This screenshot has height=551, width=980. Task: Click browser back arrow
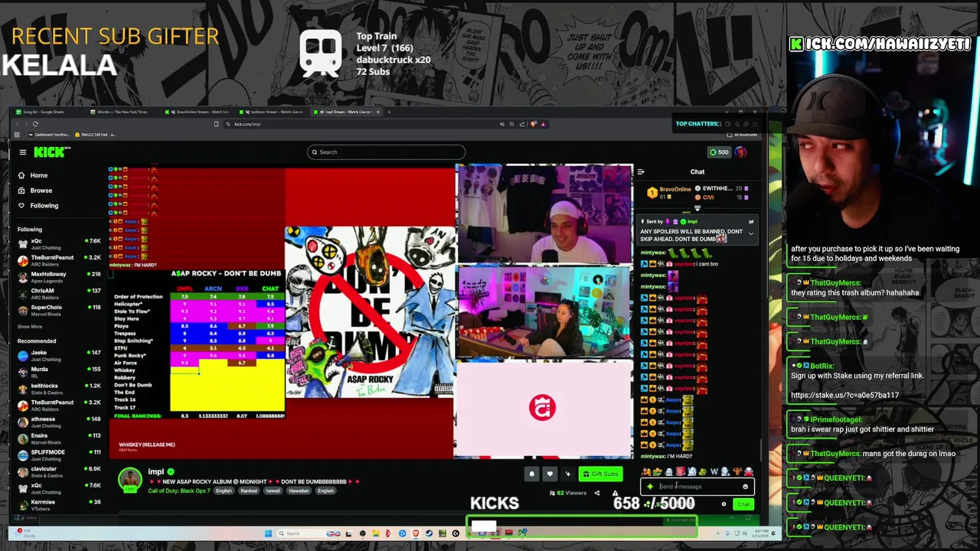pos(17,124)
